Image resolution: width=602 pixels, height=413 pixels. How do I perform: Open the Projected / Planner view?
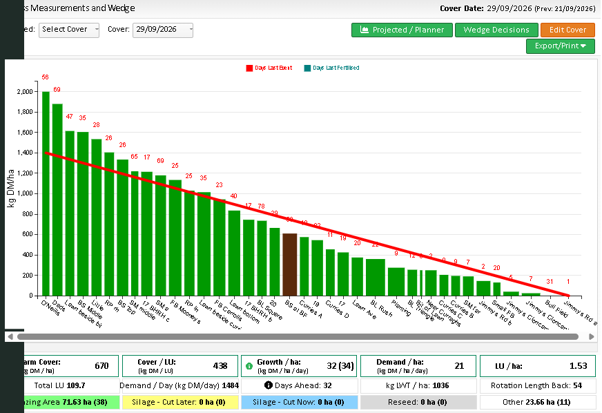pos(402,30)
